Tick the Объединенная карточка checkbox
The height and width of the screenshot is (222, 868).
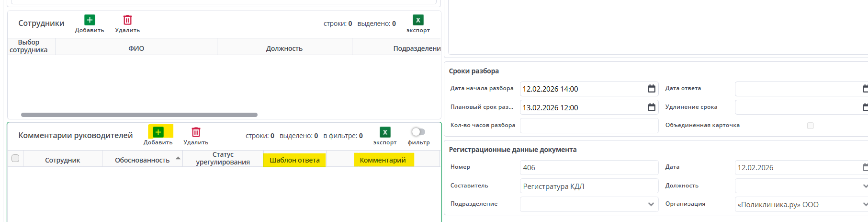(810, 126)
